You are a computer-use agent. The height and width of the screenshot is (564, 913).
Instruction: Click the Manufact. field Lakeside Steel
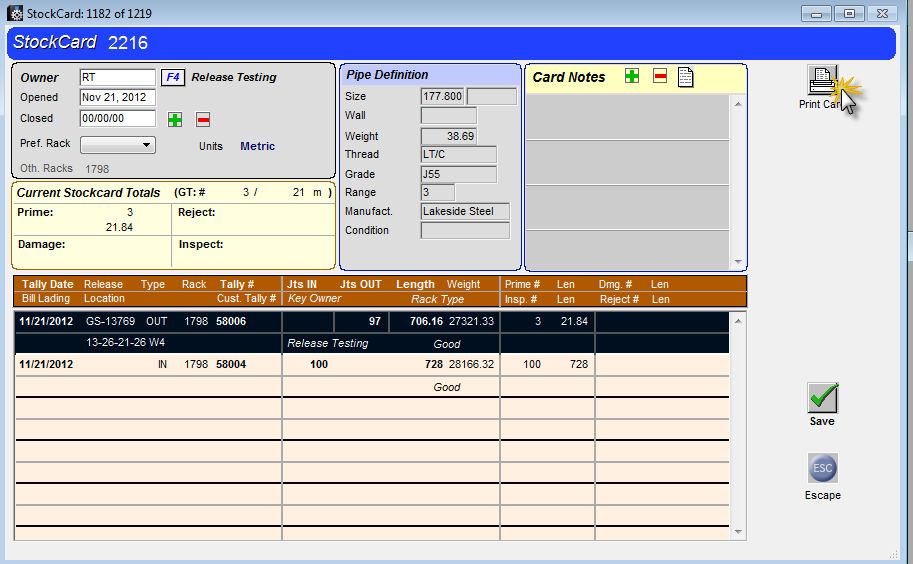tap(465, 211)
